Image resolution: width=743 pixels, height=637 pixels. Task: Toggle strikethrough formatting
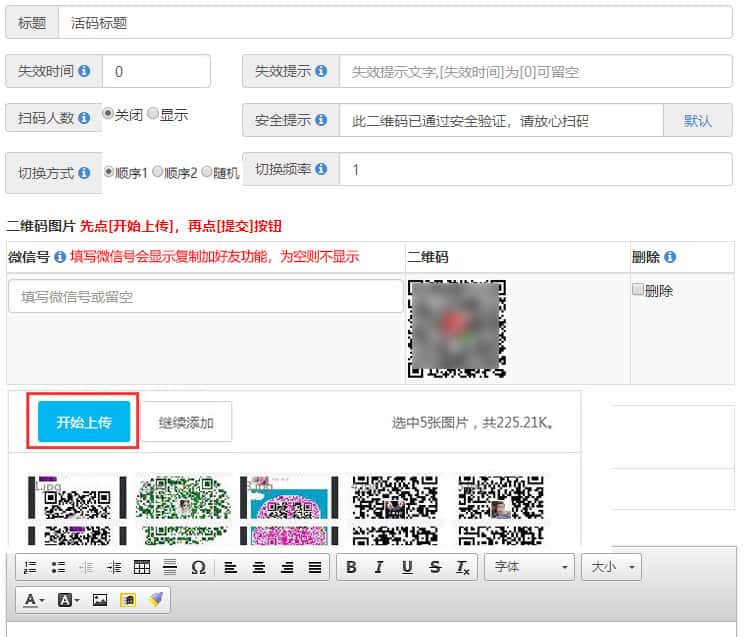click(x=435, y=567)
